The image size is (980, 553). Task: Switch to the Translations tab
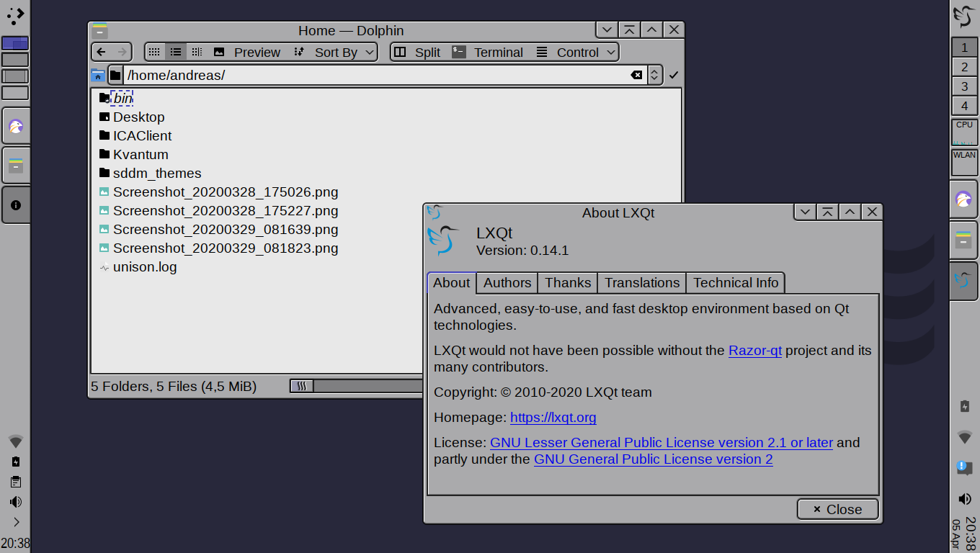click(642, 283)
